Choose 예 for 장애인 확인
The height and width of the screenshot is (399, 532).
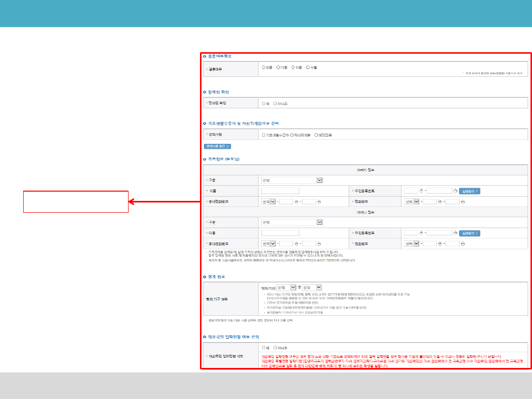[264, 103]
